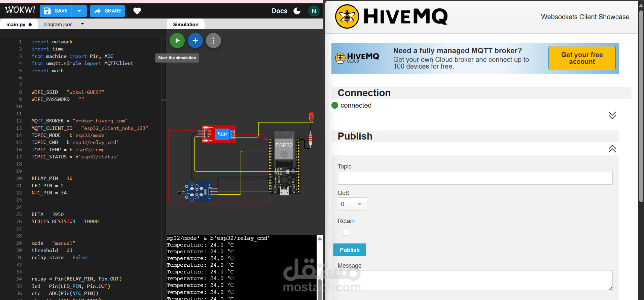Viewport: 644px width, 300px height.
Task: Click Need a fully managed MQTT broker heading
Action: point(457,51)
